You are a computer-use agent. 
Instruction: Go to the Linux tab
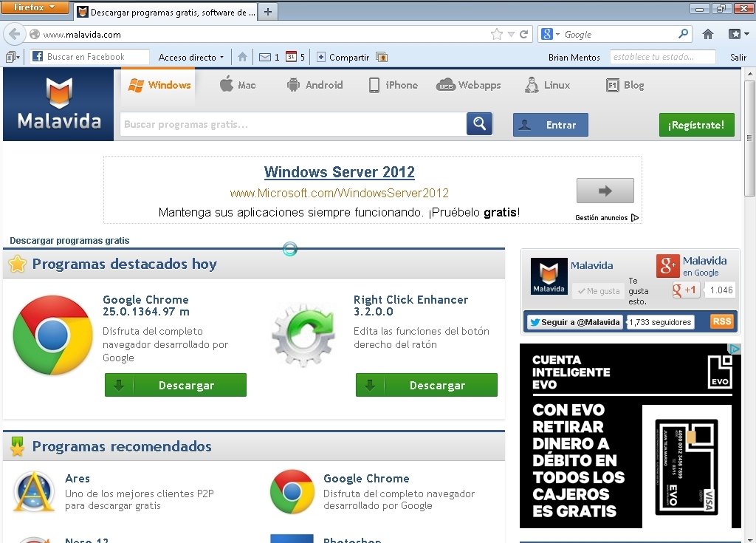tap(547, 85)
